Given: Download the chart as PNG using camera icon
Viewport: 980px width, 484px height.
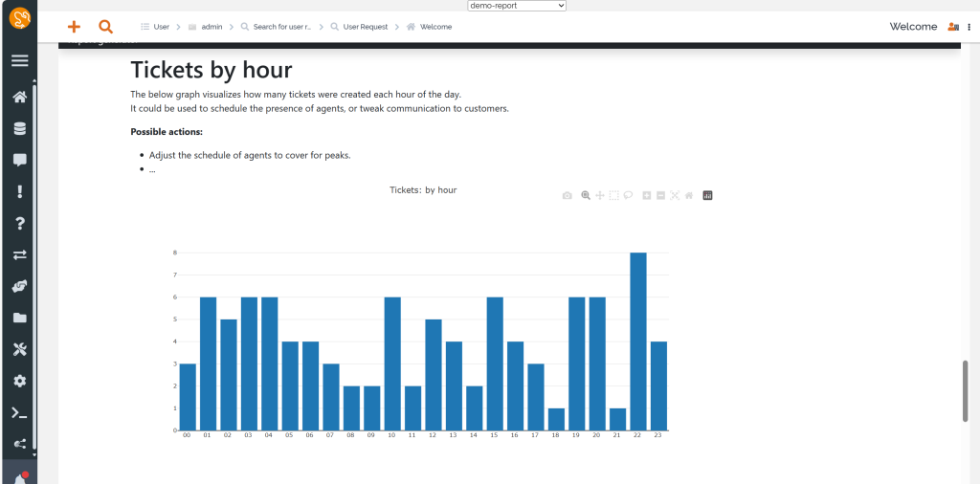Looking at the screenshot, I should 567,196.
